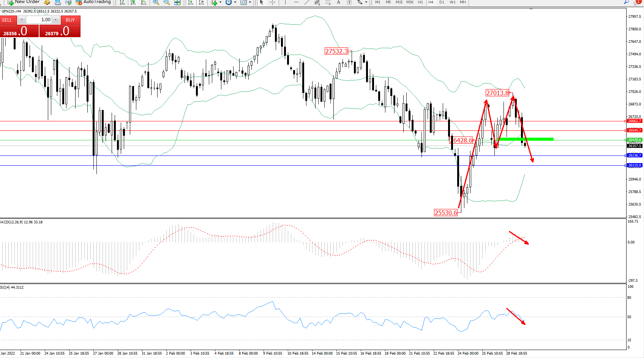Open the Tile Windows grid icon
644x358 pixels.
[177, 2]
